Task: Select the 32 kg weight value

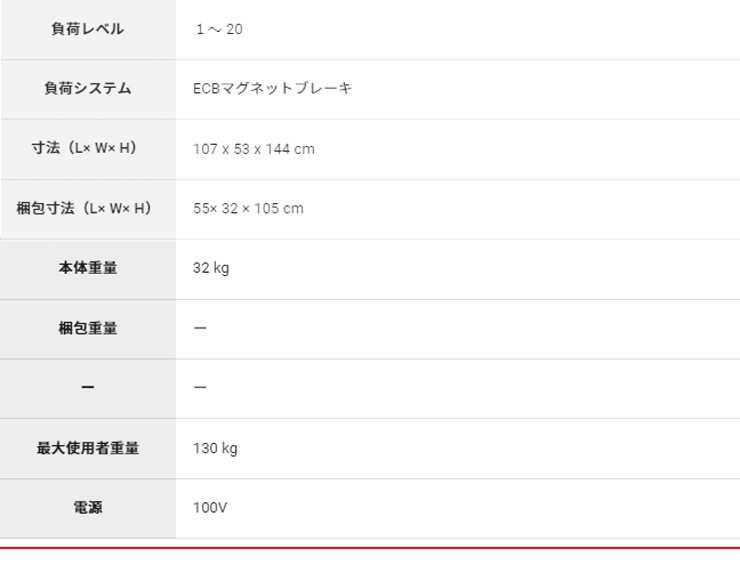Action: (x=211, y=268)
